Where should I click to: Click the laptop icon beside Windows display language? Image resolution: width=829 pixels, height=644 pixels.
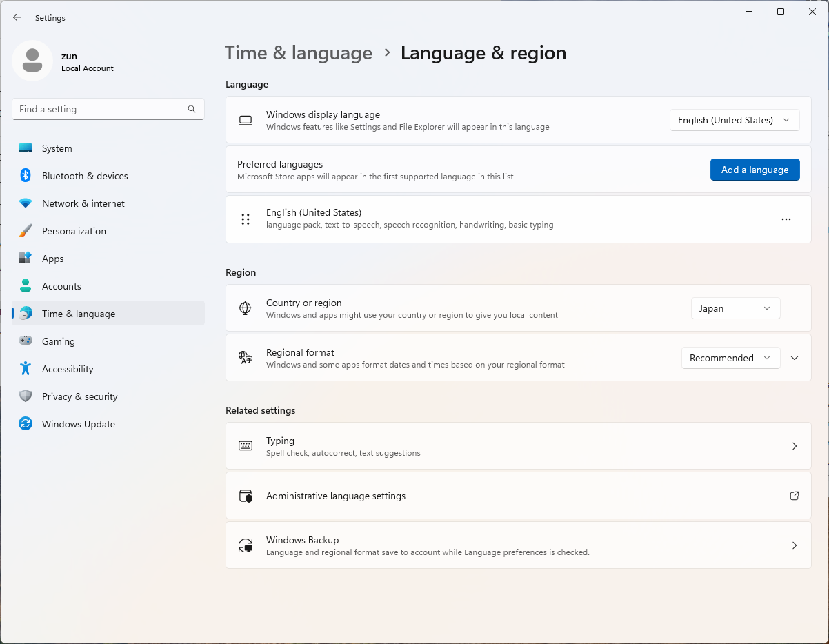(246, 121)
